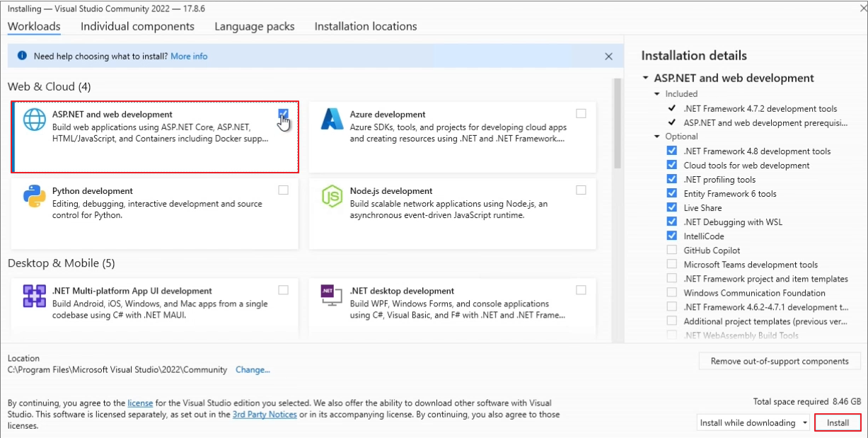This screenshot has width=868, height=438.
Task: Check the Python development workload box
Action: tap(284, 190)
